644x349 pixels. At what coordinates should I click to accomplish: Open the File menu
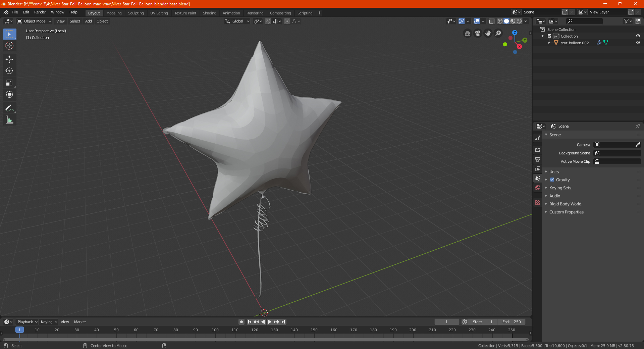pos(15,12)
